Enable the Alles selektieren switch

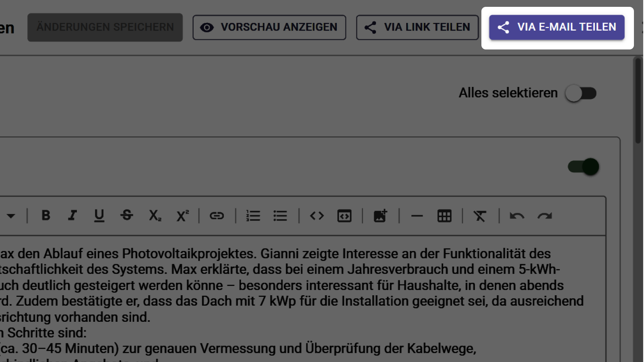(x=581, y=93)
